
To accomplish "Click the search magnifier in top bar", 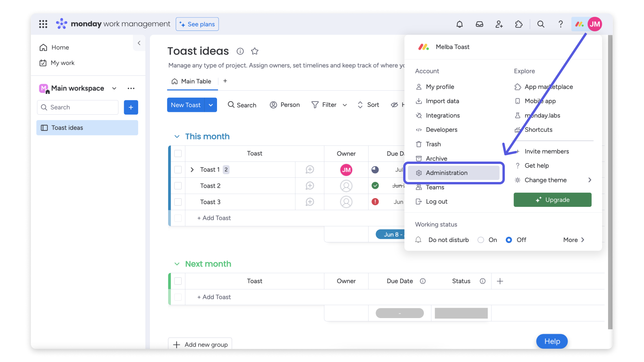I will pos(541,24).
